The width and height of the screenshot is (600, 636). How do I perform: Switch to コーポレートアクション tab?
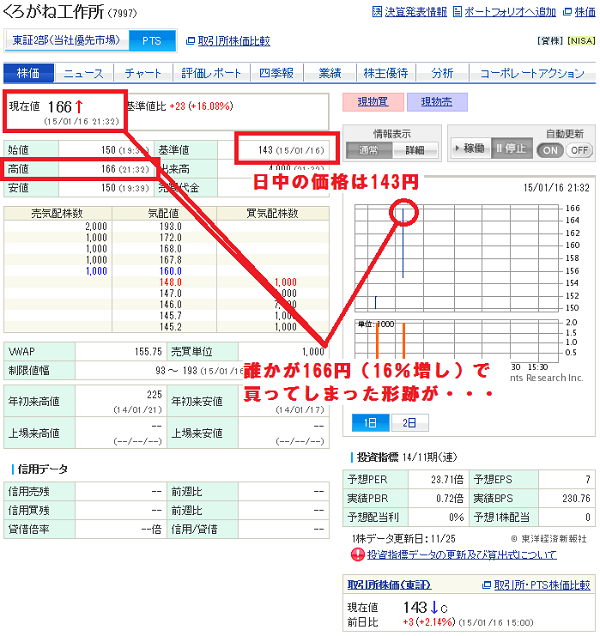pos(532,73)
